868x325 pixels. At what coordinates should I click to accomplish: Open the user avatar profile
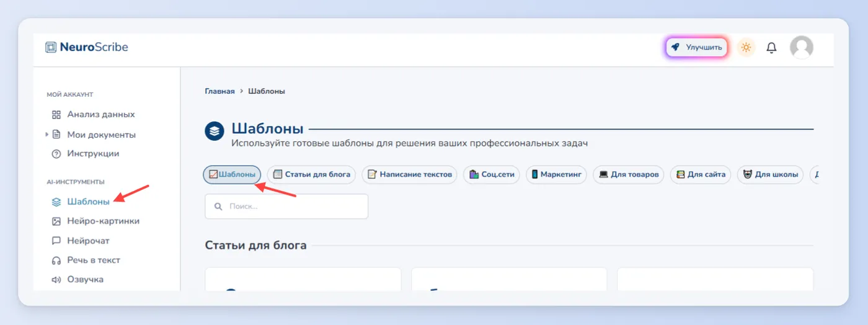coord(801,47)
